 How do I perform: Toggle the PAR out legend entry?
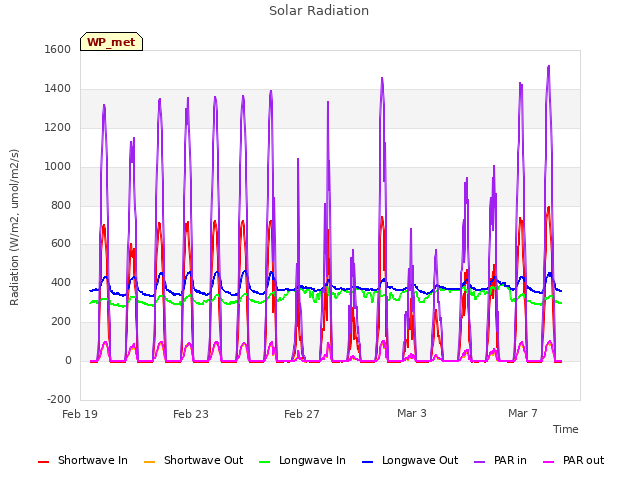[x=573, y=460]
